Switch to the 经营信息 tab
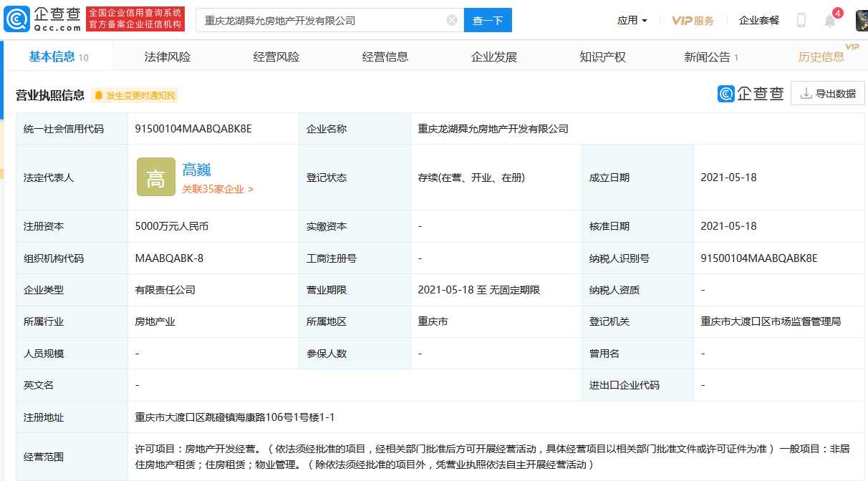The width and height of the screenshot is (868, 481). (385, 57)
